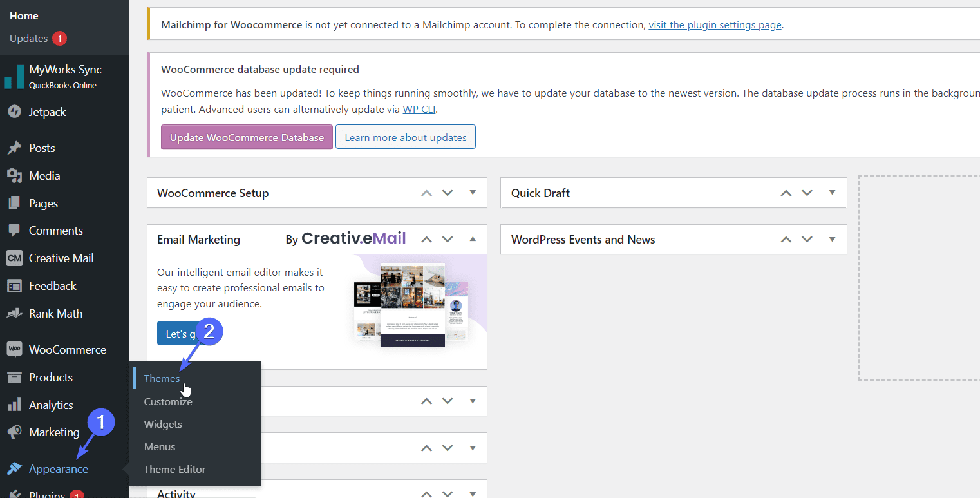Click the Plugins plug icon
980x498 pixels.
14,495
